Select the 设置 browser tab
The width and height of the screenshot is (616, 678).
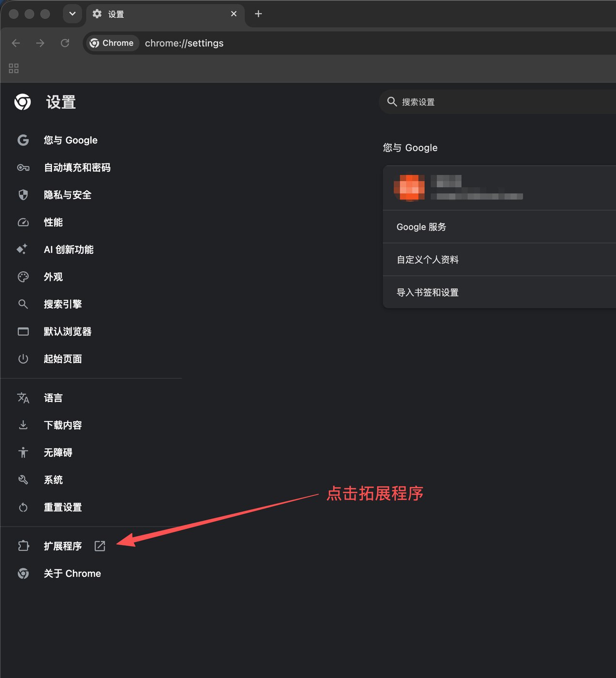coord(165,14)
